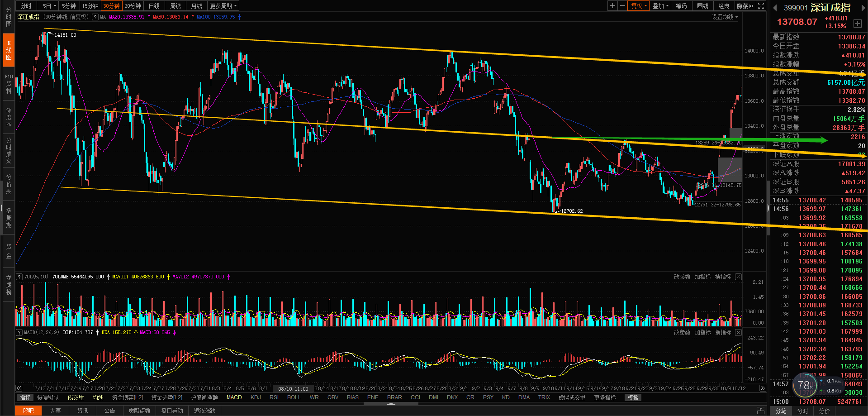Open F10资料 sidebar item

(x=9, y=84)
